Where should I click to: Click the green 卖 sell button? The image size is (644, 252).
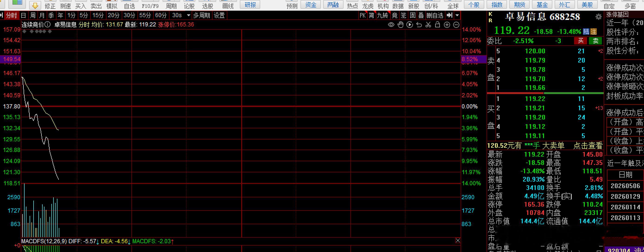click(x=595, y=41)
